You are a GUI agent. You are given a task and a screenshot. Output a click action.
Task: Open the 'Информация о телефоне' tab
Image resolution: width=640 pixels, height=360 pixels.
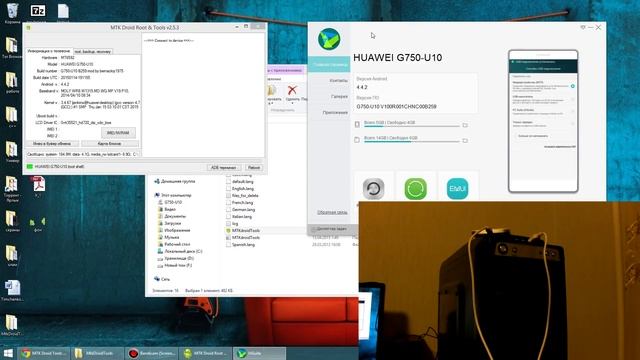49,51
